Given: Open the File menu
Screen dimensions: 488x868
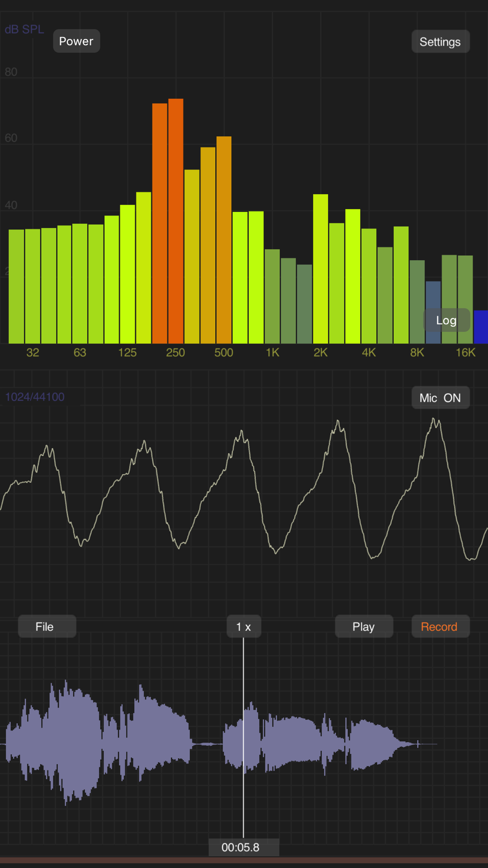Looking at the screenshot, I should (47, 626).
